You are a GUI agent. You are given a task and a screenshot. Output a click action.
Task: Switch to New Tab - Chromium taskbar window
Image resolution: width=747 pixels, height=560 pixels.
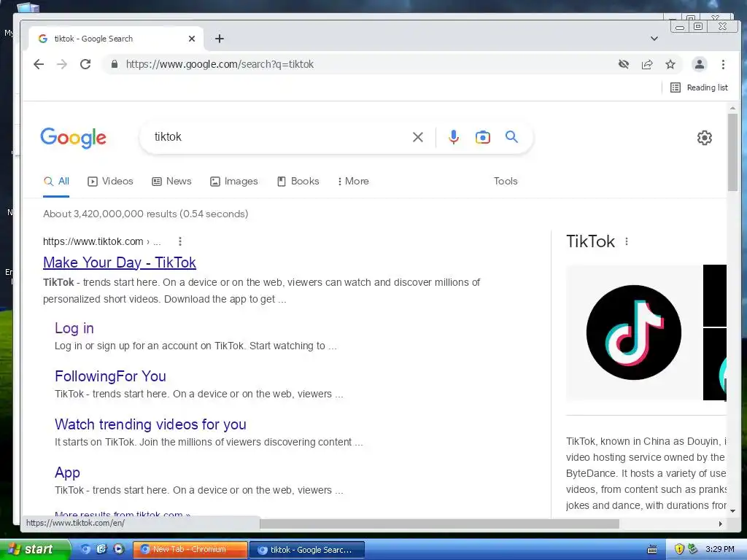point(190,550)
